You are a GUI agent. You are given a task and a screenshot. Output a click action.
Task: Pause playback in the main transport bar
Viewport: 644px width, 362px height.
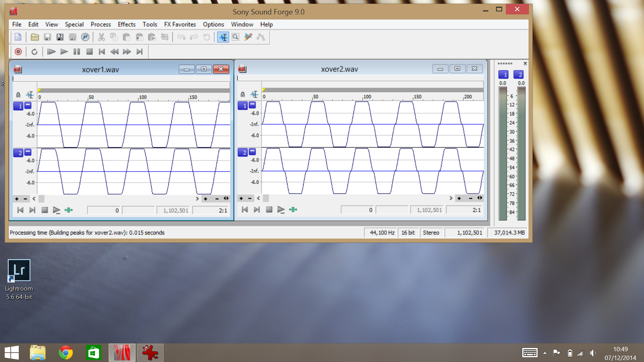point(76,52)
